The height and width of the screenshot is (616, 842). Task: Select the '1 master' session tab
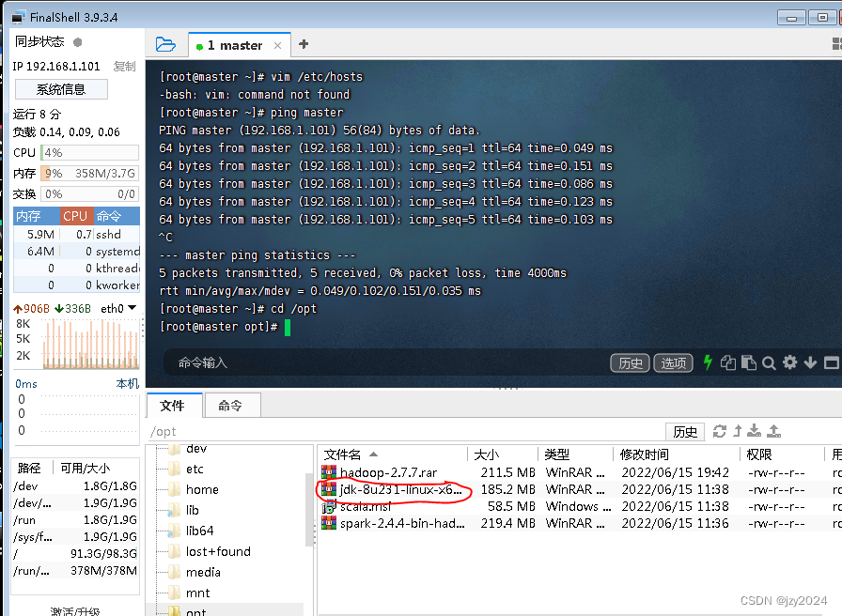(x=240, y=45)
